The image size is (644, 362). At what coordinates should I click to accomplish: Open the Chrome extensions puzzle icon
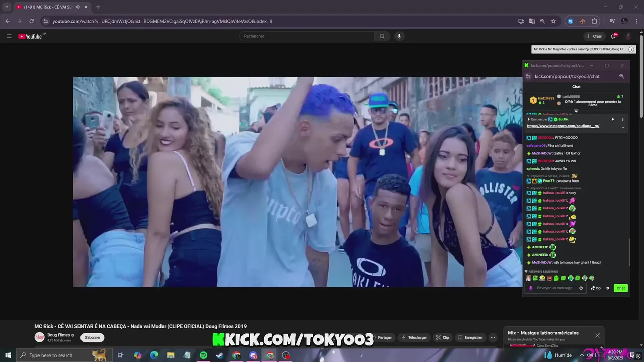(x=594, y=21)
